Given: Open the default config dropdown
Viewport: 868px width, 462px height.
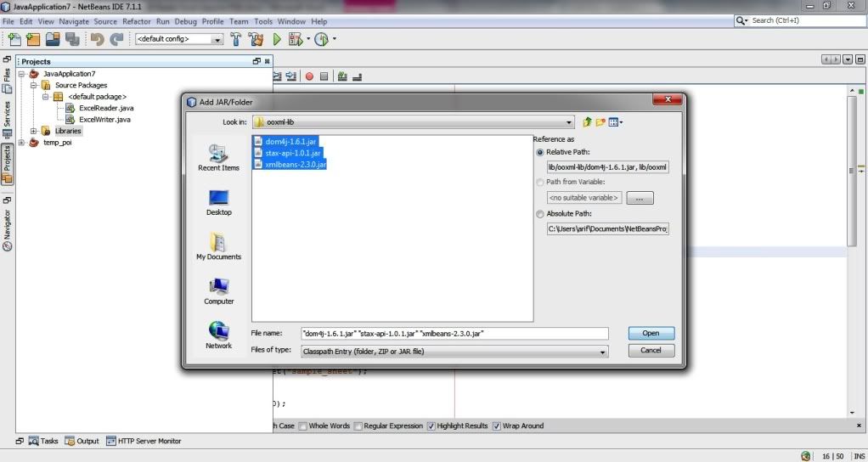Looking at the screenshot, I should [217, 39].
